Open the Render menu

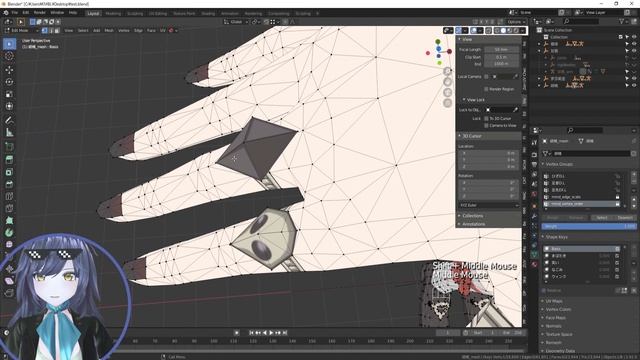click(x=39, y=13)
